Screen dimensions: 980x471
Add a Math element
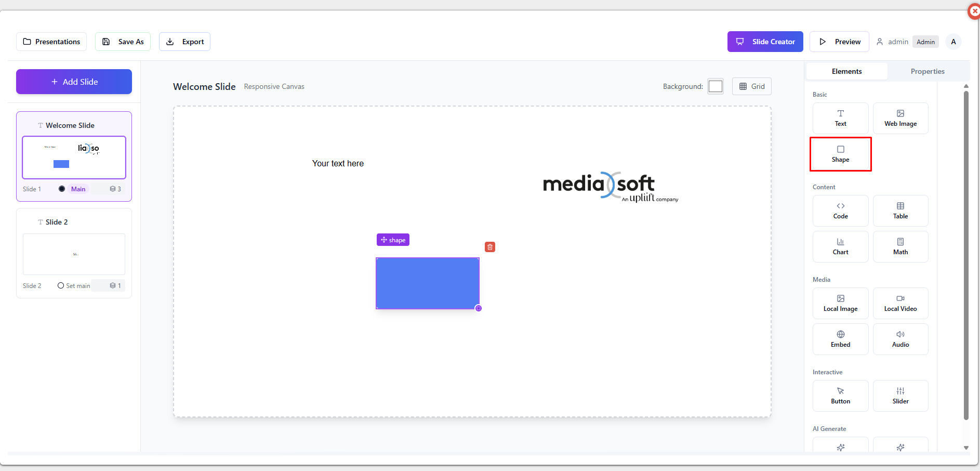900,246
